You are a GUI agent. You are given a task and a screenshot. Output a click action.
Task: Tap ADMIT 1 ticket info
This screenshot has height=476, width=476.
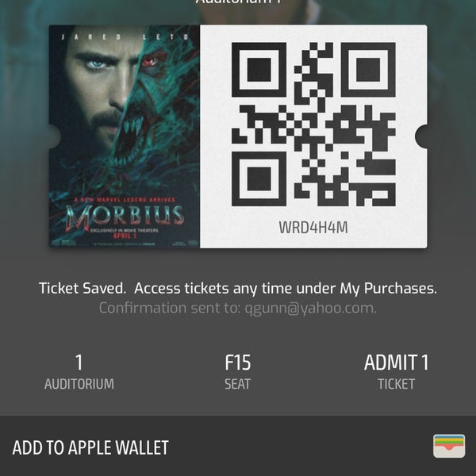[396, 363]
